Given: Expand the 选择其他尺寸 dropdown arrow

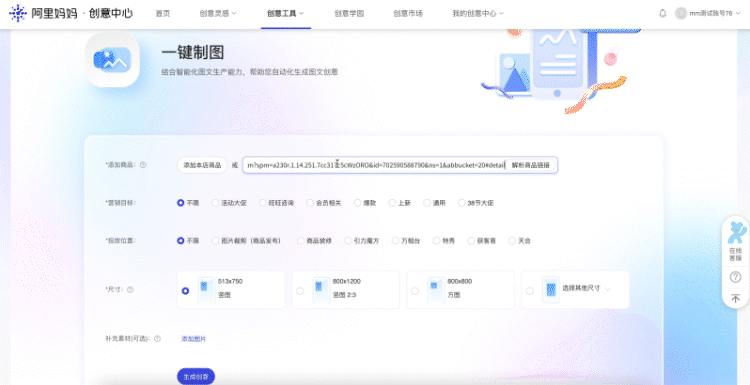Looking at the screenshot, I should click(x=607, y=289).
